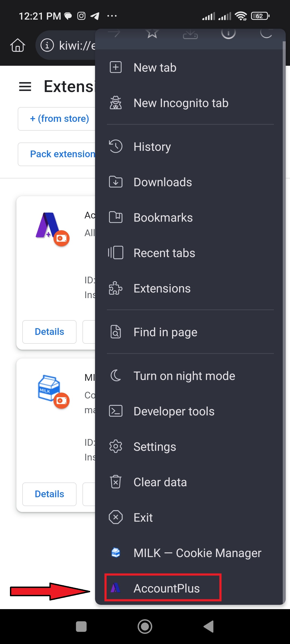Tap the Recent tabs icon

point(116,253)
